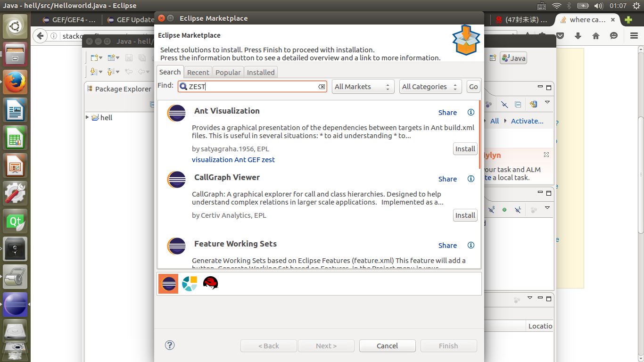Click Firefox back arrow button
This screenshot has width=644, height=362.
(x=41, y=36)
